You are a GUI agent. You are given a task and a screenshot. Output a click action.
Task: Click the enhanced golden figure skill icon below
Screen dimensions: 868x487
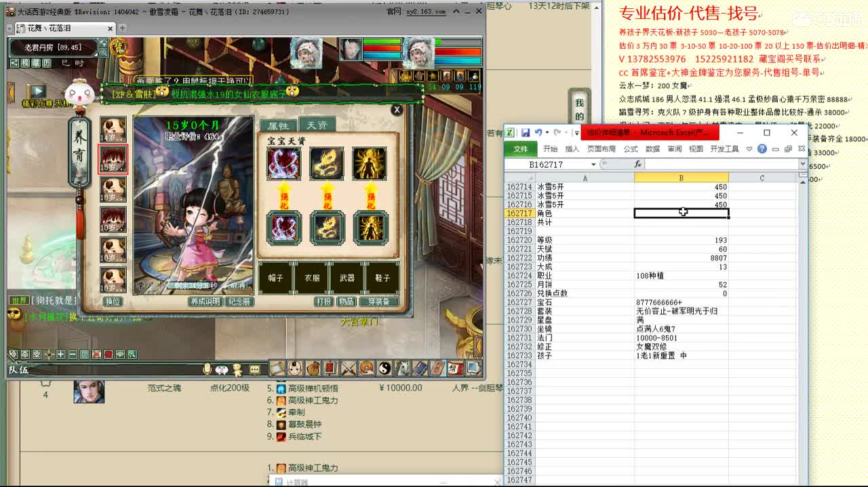371,227
